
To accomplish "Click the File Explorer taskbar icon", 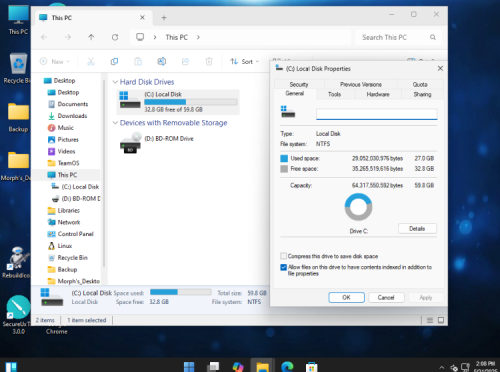I will coord(262,367).
